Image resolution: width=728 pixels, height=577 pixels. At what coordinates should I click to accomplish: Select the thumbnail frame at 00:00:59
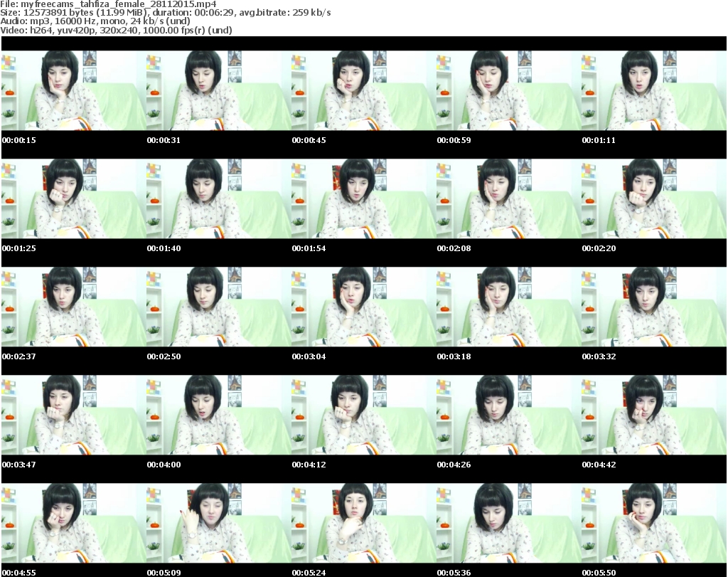click(x=509, y=90)
